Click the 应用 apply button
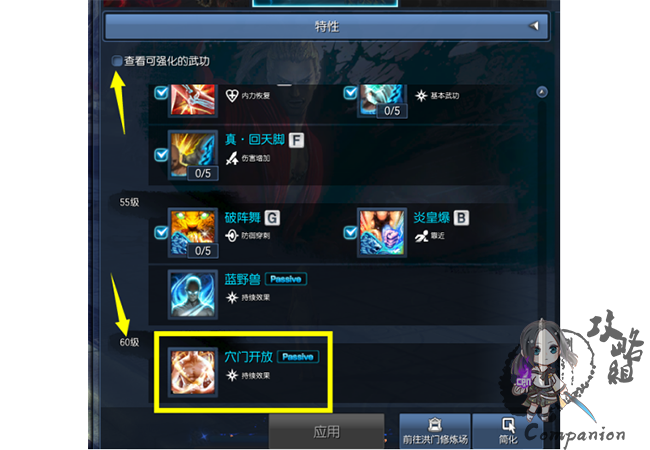 tap(327, 432)
